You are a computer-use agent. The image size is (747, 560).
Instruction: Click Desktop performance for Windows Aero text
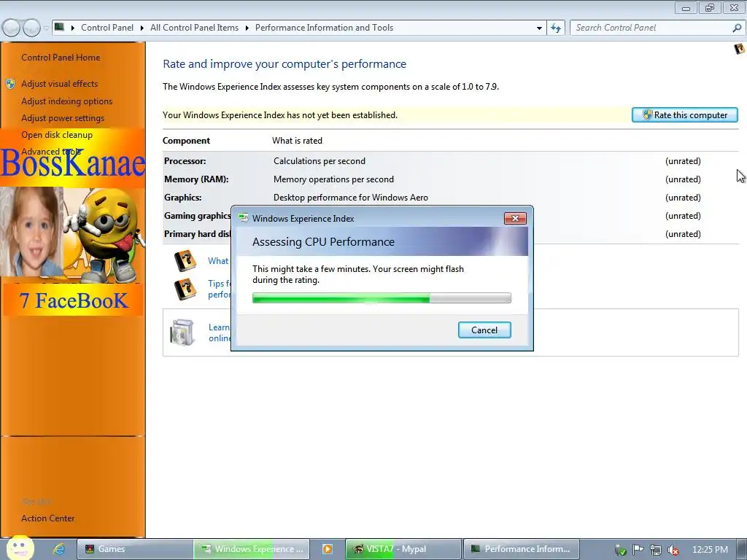pyautogui.click(x=351, y=197)
